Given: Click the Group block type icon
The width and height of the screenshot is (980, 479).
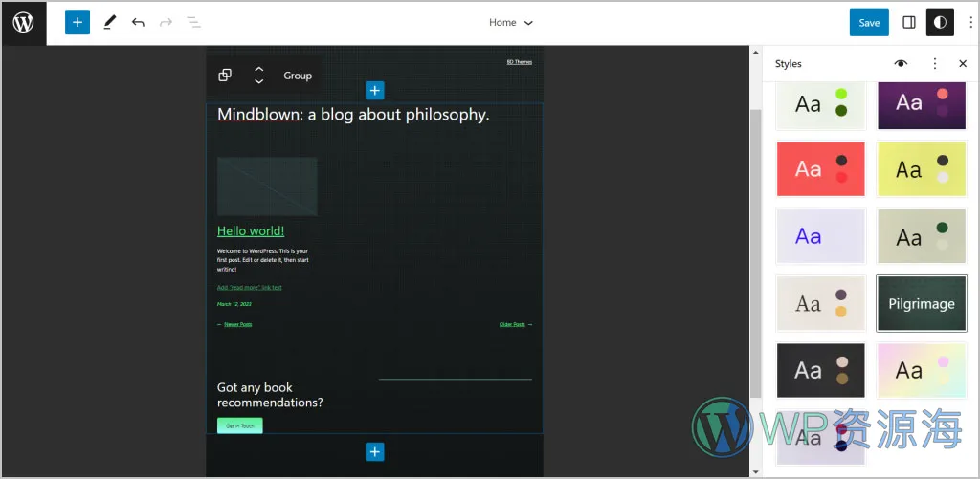Looking at the screenshot, I should click(225, 76).
